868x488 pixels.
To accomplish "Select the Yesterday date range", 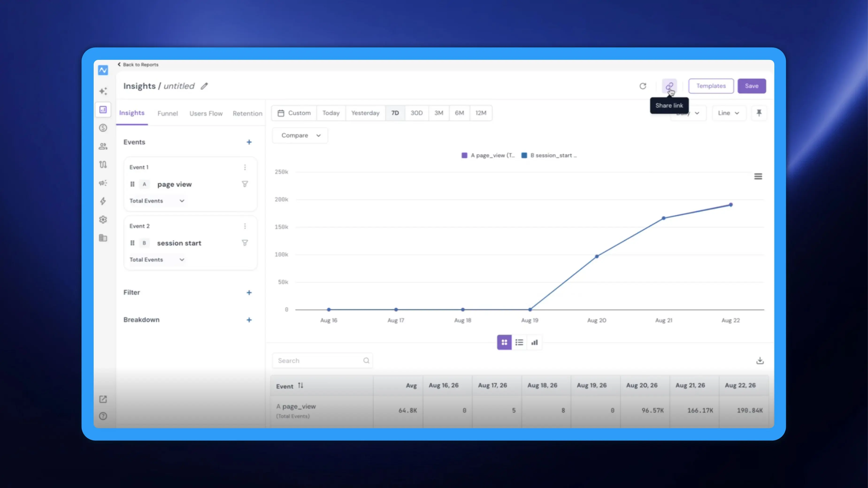I will coord(365,113).
